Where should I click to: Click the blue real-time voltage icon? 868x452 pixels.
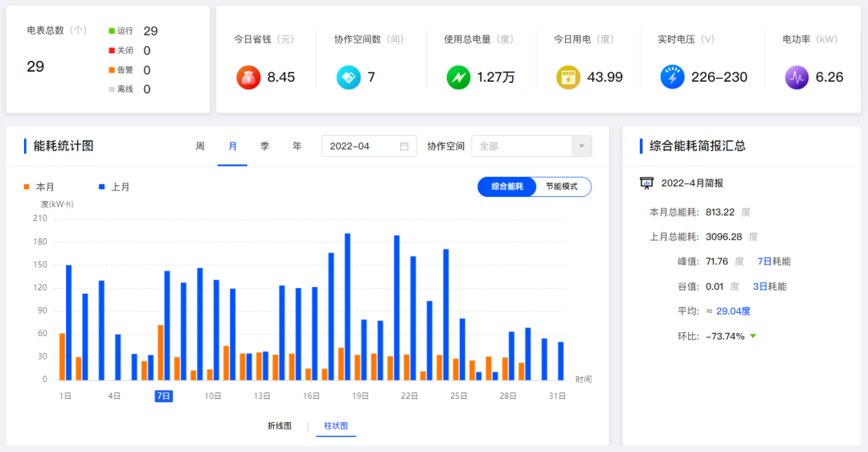tap(672, 77)
